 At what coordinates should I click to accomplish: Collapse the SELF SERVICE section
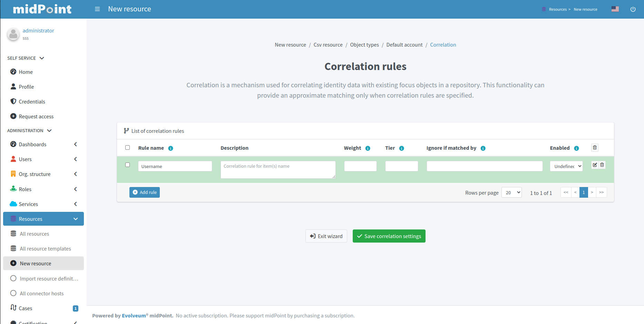tap(42, 58)
